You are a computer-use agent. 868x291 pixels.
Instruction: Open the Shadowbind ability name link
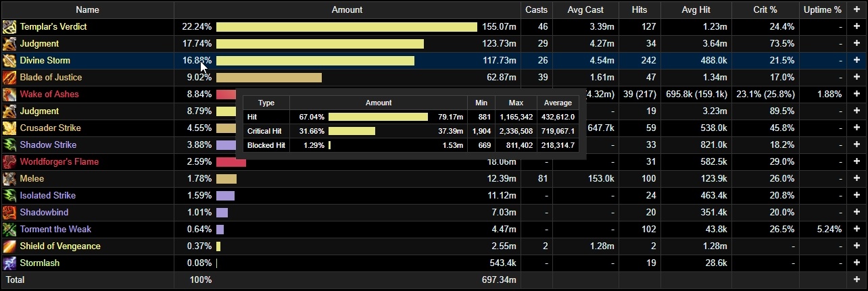tap(44, 213)
